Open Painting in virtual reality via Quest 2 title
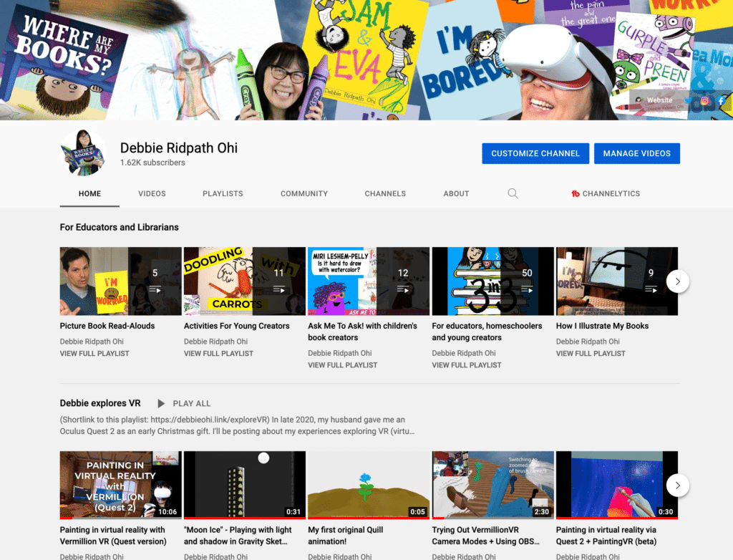The image size is (733, 560). pyautogui.click(x=606, y=536)
